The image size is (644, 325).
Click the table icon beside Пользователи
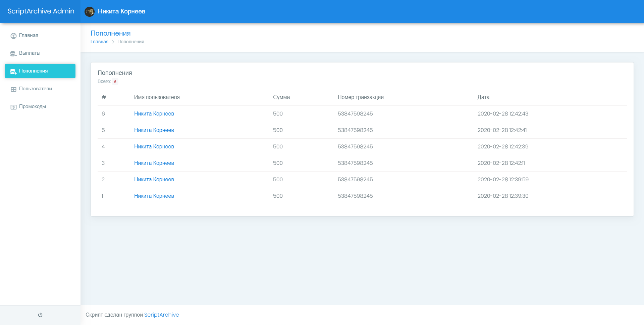[x=13, y=89]
